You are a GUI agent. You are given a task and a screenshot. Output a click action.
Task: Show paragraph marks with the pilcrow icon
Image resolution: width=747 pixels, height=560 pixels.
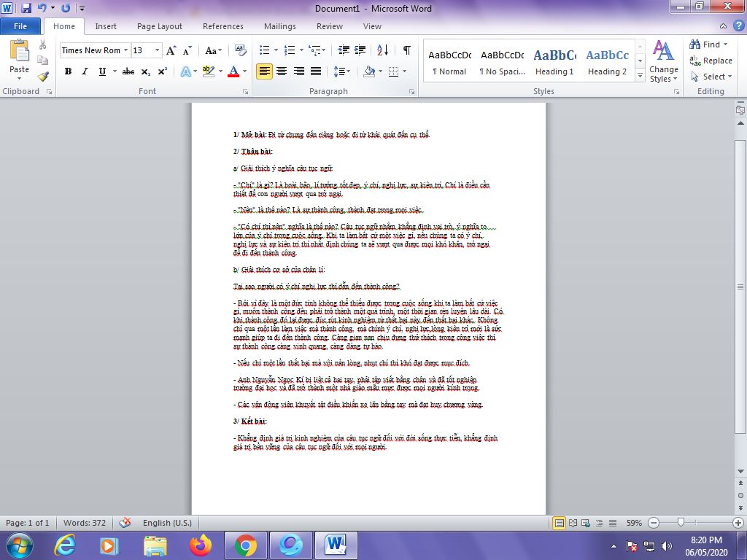[x=406, y=50]
